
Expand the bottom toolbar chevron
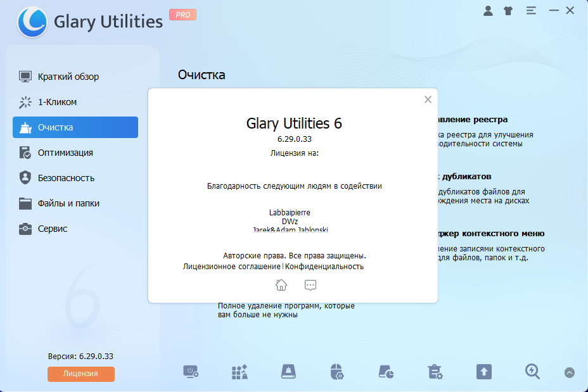pos(569,372)
